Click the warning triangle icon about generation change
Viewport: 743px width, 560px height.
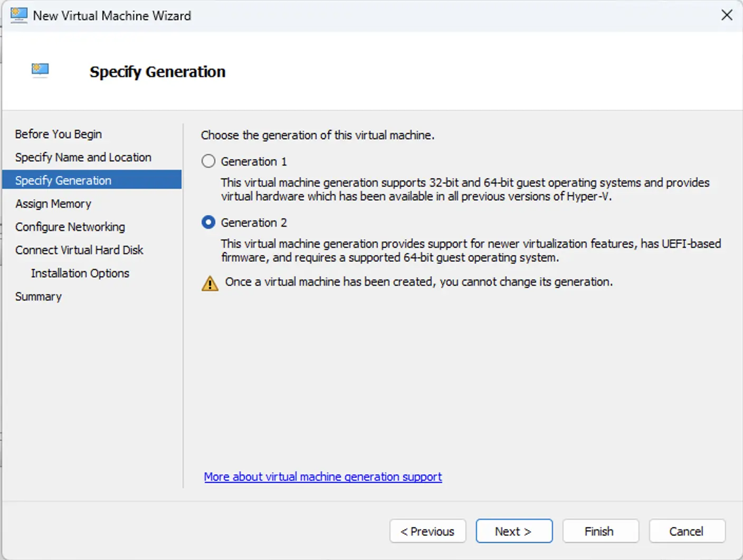coord(209,283)
